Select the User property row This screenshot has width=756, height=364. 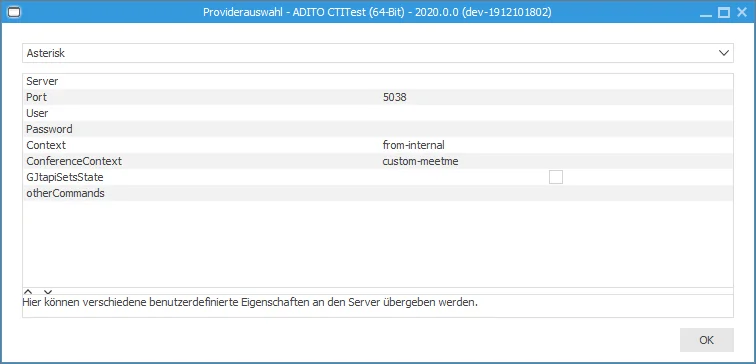coord(378,113)
